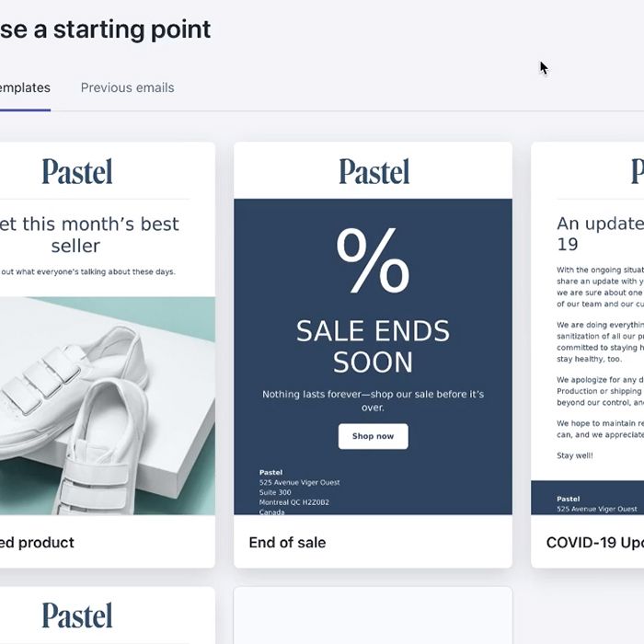
Task: Click Pastel logo in End of sale template
Action: click(373, 171)
